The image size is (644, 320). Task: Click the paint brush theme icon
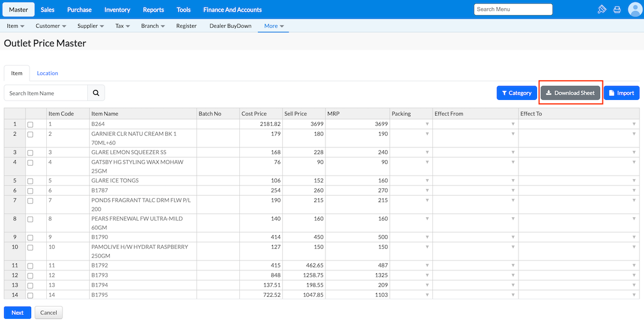(x=602, y=9)
